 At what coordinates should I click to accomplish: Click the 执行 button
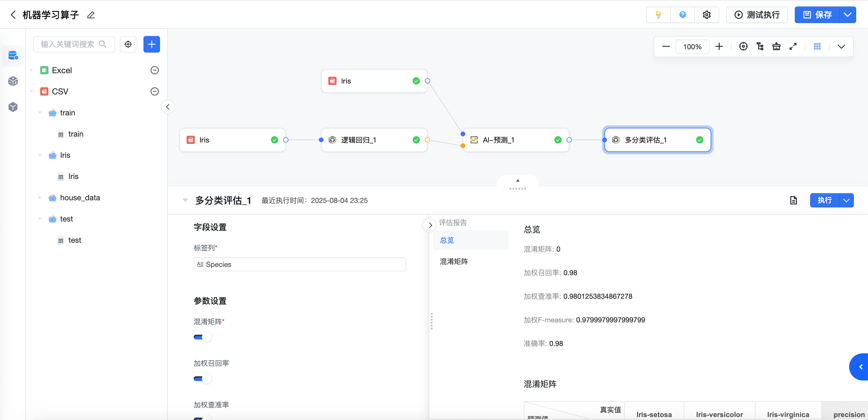825,201
